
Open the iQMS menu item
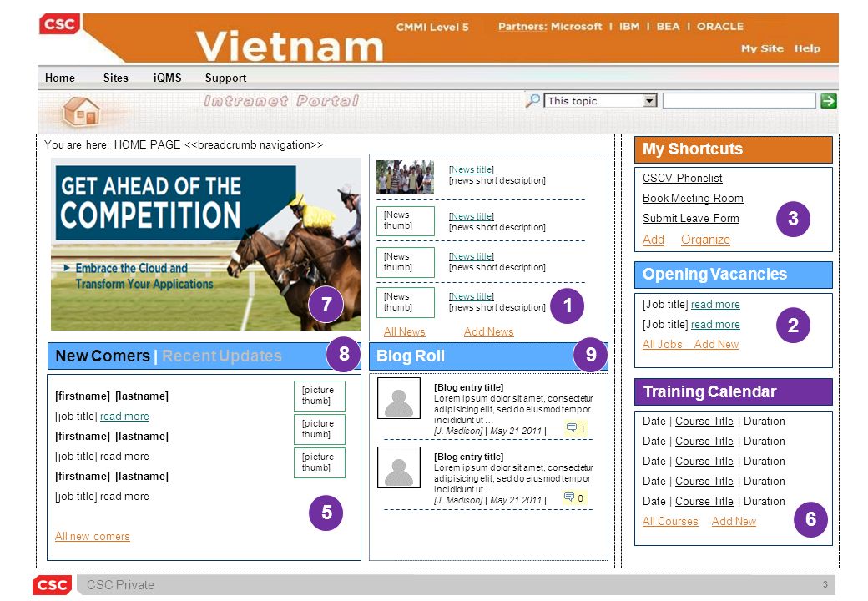(x=167, y=78)
